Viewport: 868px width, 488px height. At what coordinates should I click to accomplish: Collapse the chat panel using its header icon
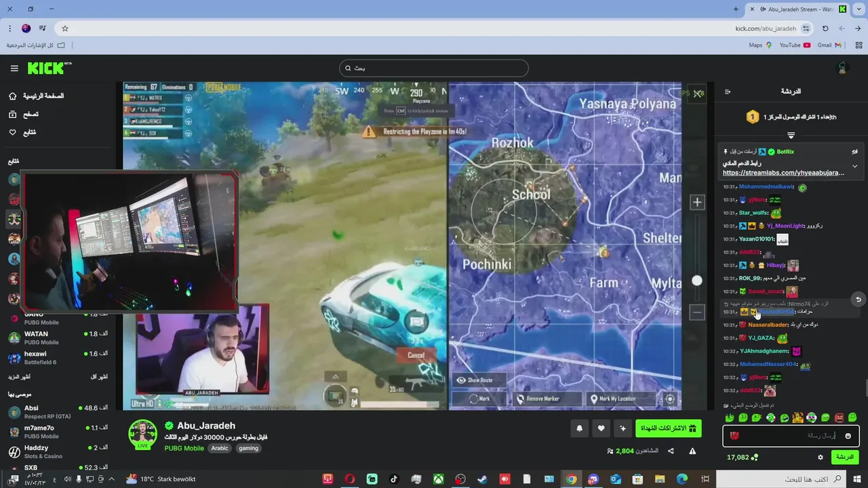click(x=728, y=91)
